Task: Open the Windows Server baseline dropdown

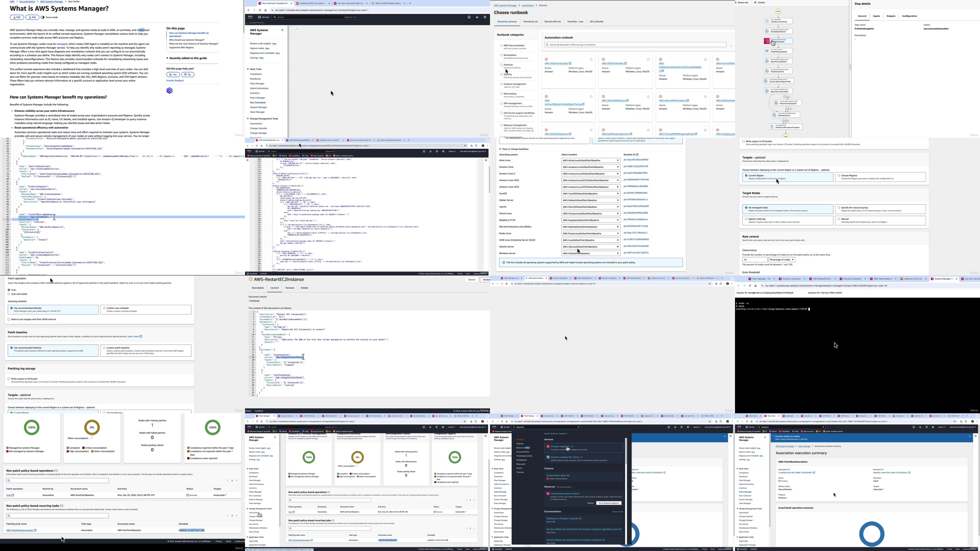Action: [x=591, y=254]
